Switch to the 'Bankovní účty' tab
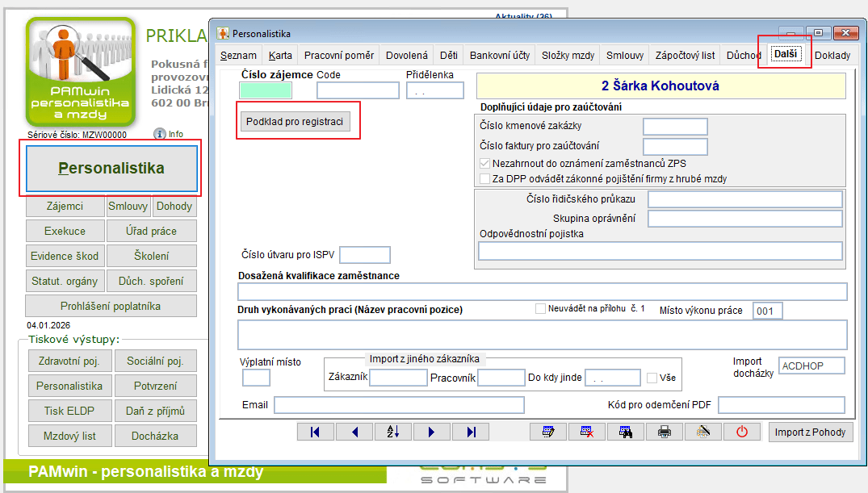 500,56
